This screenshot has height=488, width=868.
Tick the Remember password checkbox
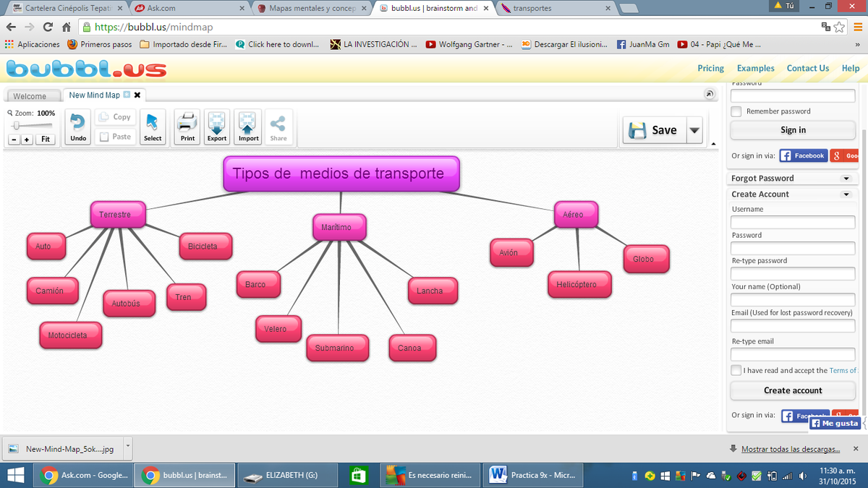(736, 111)
